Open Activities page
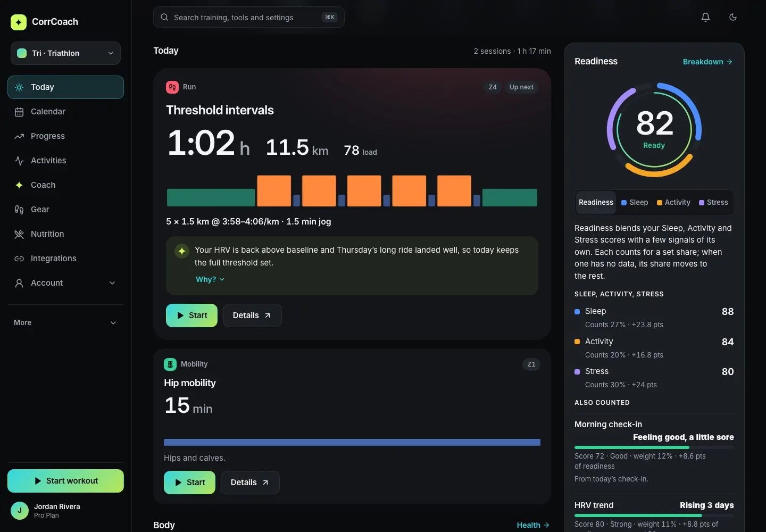766x532 pixels. (x=65, y=161)
